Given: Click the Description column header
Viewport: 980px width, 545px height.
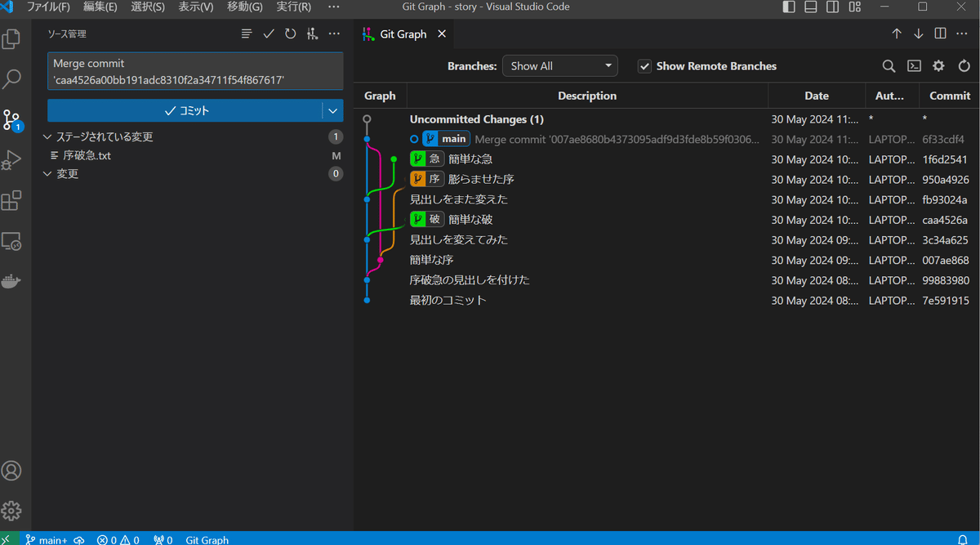Looking at the screenshot, I should pyautogui.click(x=586, y=96).
